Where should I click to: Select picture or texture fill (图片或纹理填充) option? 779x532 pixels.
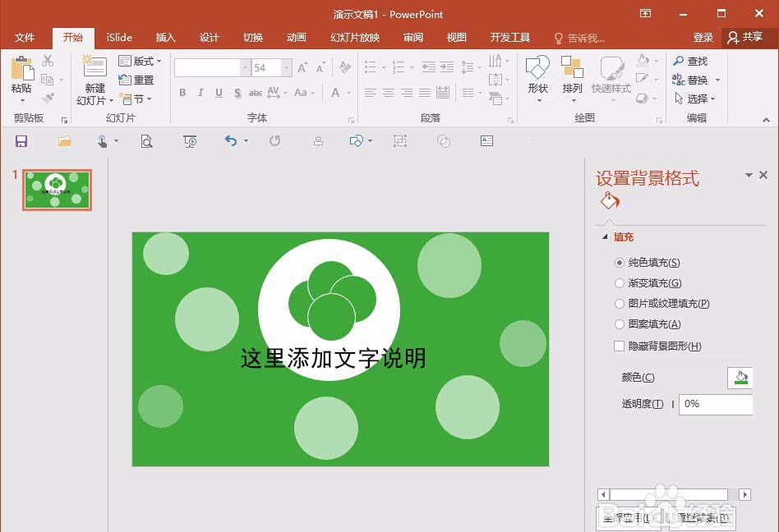point(619,303)
